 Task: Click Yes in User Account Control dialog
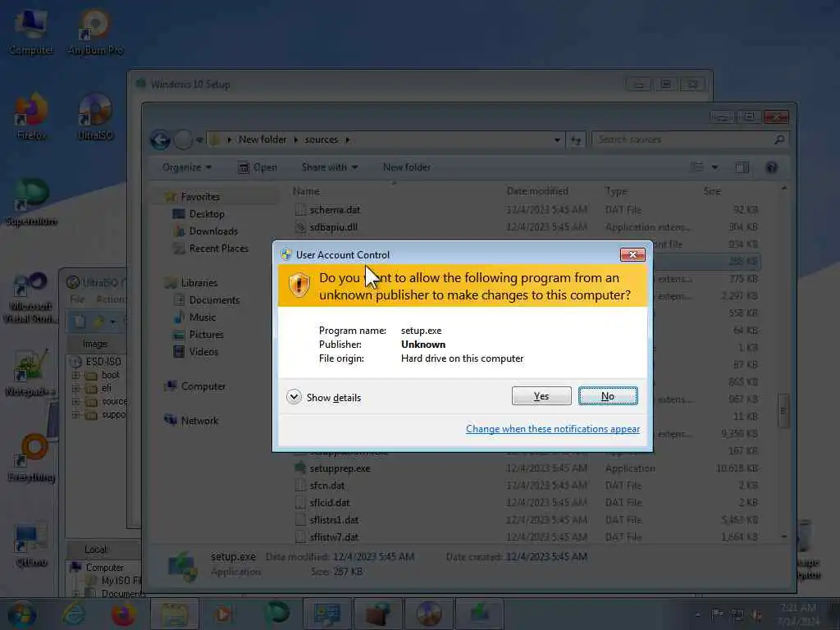coord(541,396)
